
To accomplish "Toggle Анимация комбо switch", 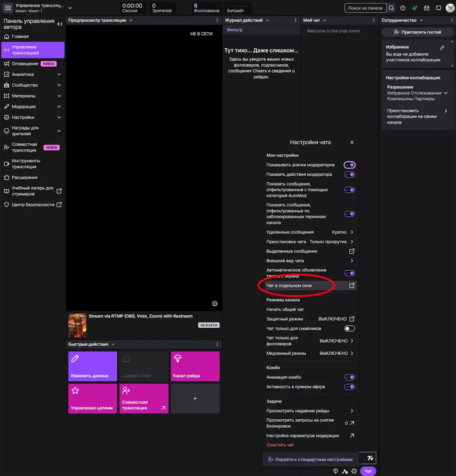I will tap(349, 377).
